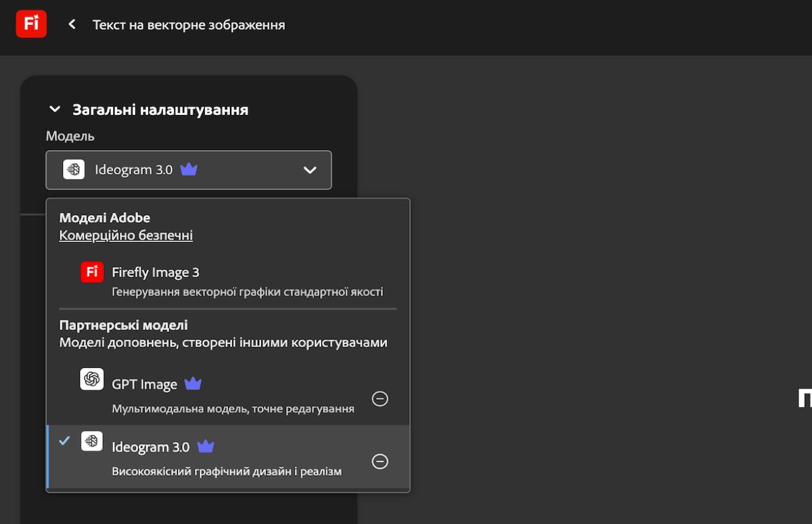Image resolution: width=812 pixels, height=524 pixels.
Task: Click the minus circle icon next to GPT Image
Action: tap(380, 399)
